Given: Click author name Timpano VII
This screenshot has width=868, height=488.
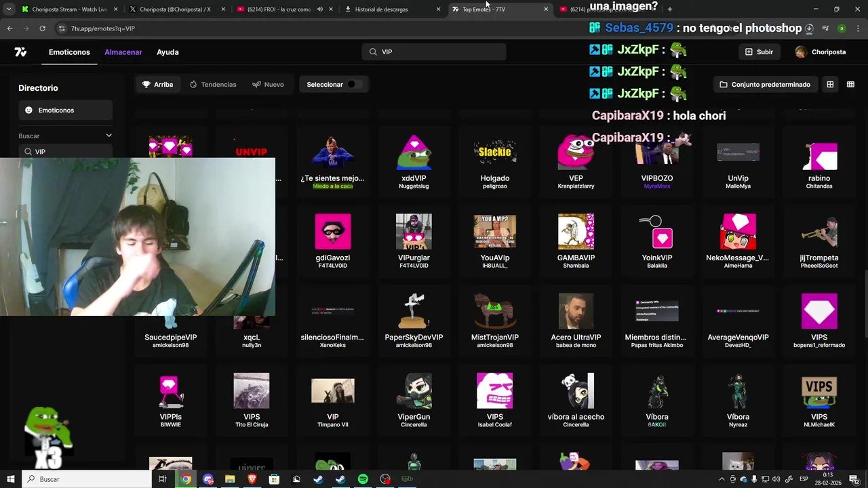Looking at the screenshot, I should 333,425.
